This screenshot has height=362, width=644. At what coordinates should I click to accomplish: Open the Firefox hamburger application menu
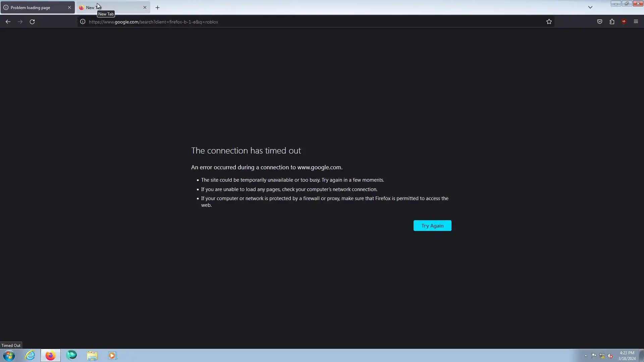(x=636, y=22)
